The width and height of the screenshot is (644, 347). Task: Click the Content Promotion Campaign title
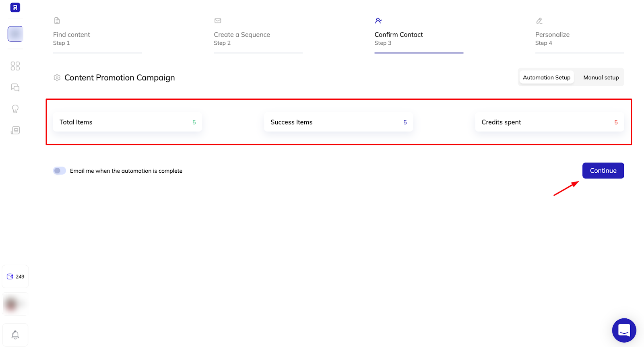pyautogui.click(x=120, y=78)
